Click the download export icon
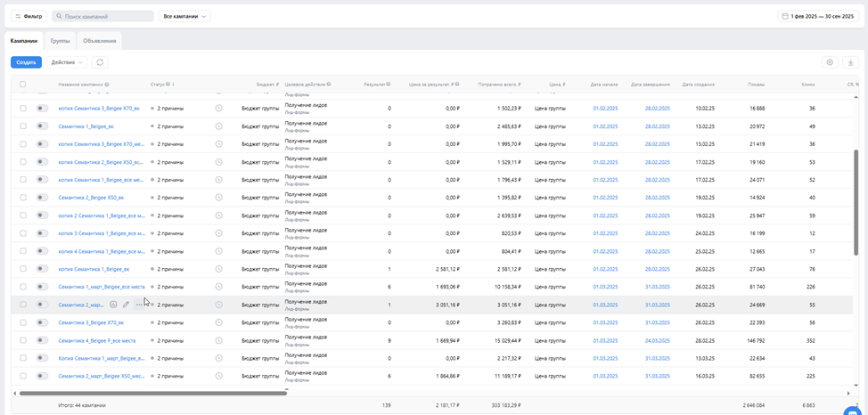The width and height of the screenshot is (868, 415). point(850,62)
